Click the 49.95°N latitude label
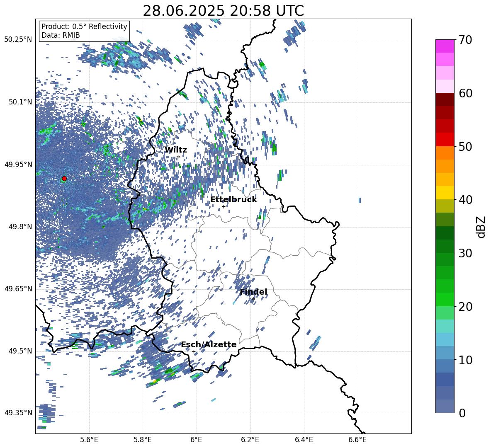The image size is (491, 448). click(x=18, y=165)
